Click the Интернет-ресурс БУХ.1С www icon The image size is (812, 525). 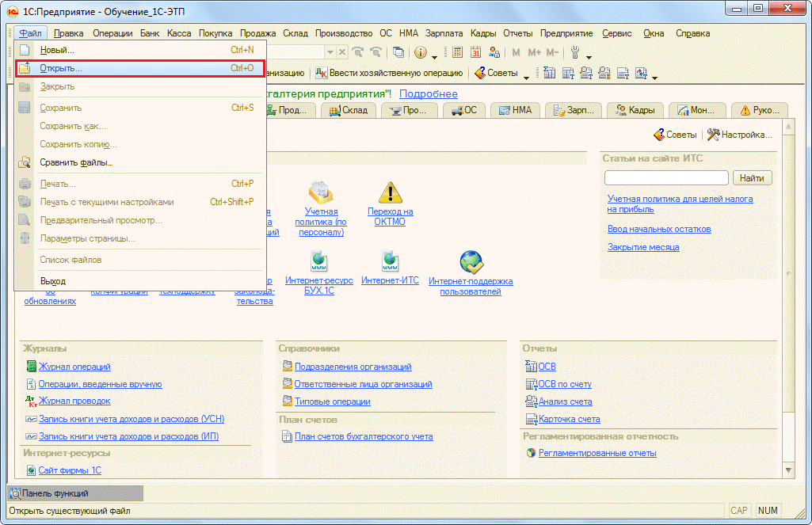click(319, 261)
